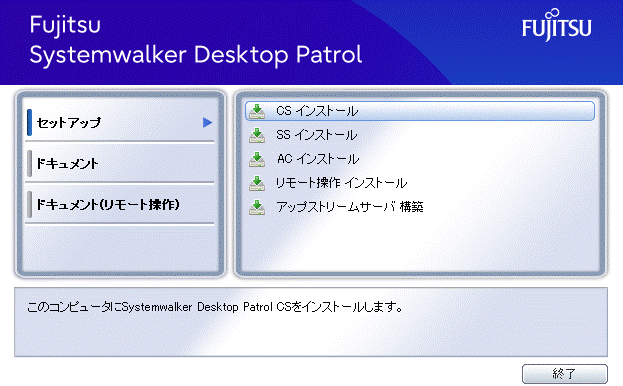Click the CS インストール download icon

(x=257, y=112)
